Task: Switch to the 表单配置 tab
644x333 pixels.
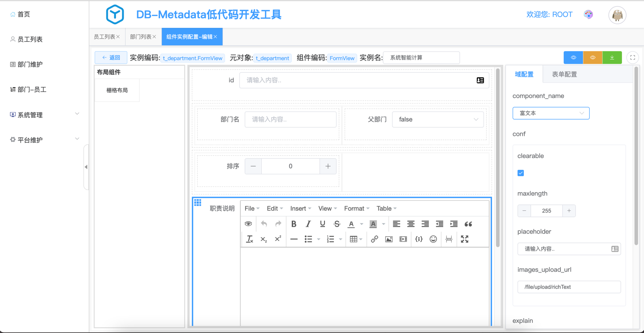Action: pyautogui.click(x=564, y=74)
